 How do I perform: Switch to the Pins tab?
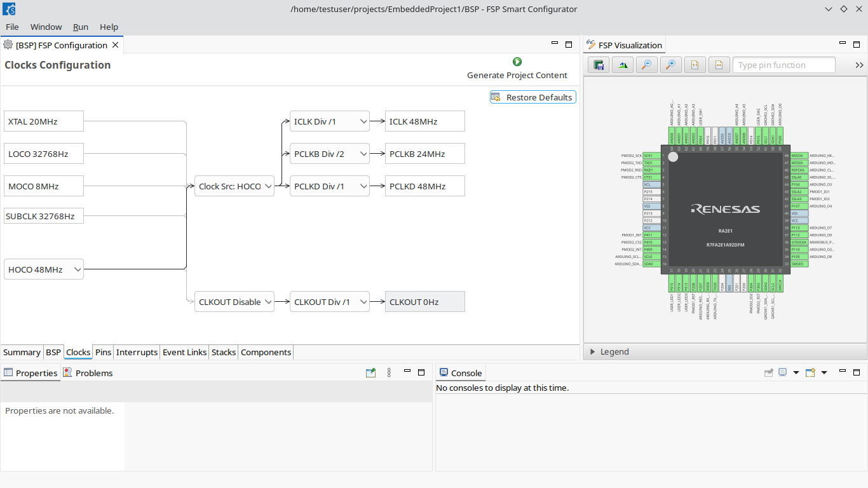pyautogui.click(x=104, y=352)
